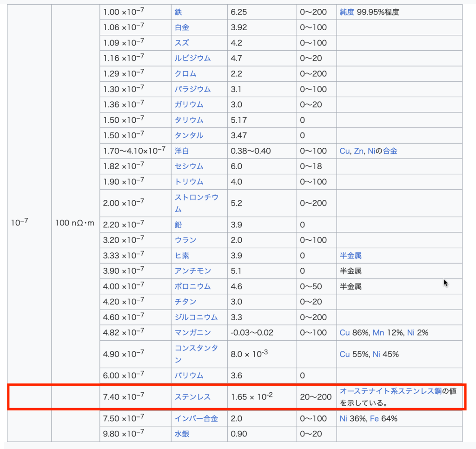Click the 白金 link in the table
This screenshot has height=449, width=476.
pyautogui.click(x=182, y=27)
